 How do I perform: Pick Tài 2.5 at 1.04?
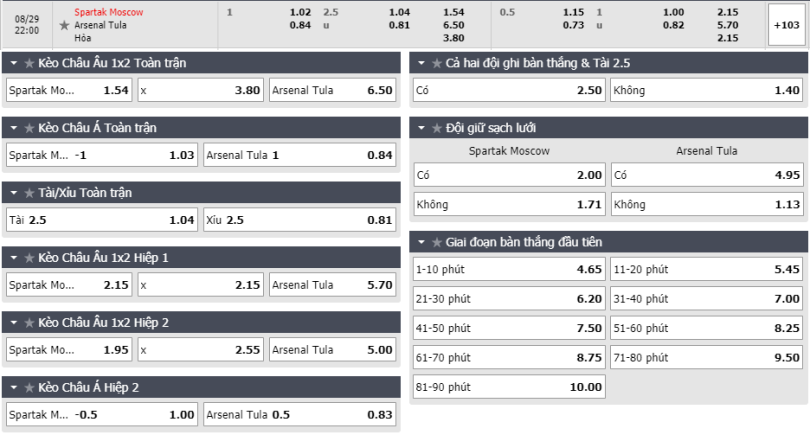pos(102,220)
